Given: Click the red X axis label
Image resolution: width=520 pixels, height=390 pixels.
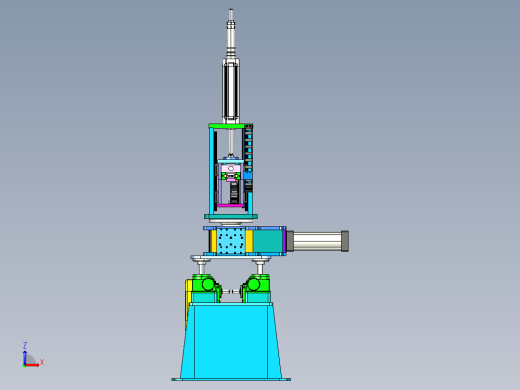Looking at the screenshot, I should 42,362.
